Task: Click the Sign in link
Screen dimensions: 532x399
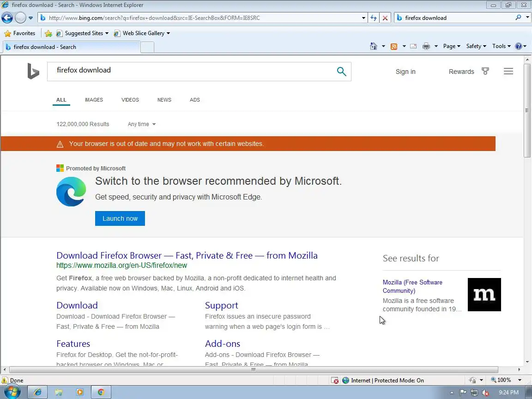Action: click(x=405, y=72)
